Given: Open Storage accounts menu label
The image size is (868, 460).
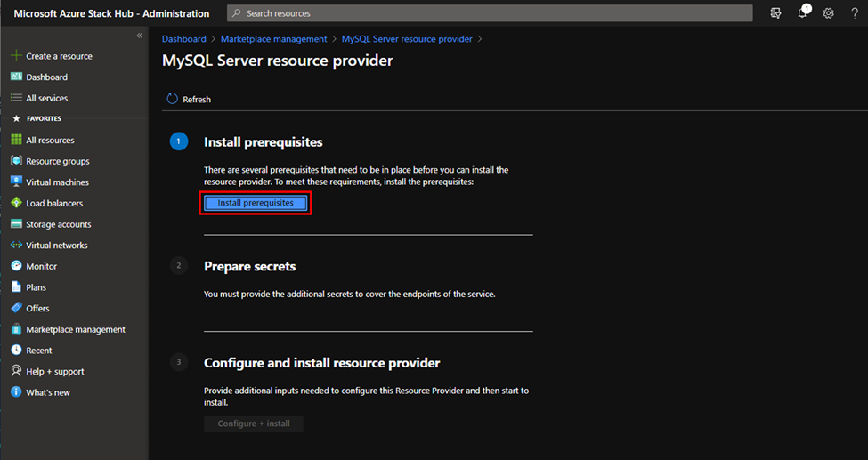Looking at the screenshot, I should click(x=59, y=224).
